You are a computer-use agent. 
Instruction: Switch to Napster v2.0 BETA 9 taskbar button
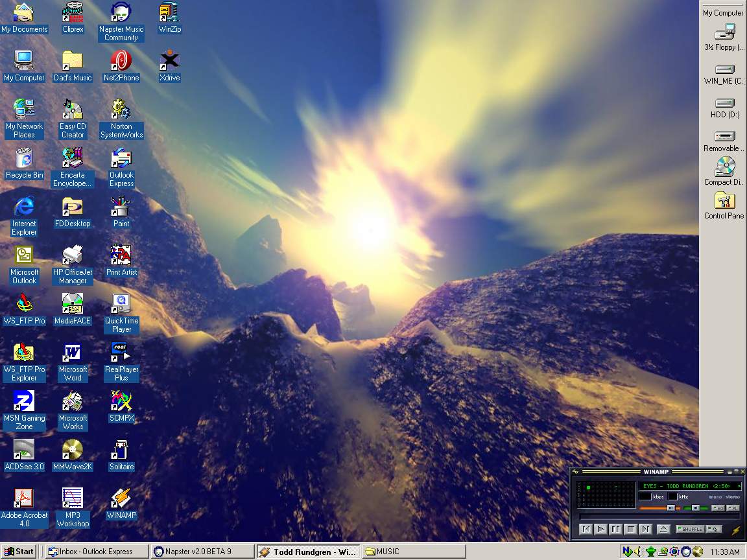pos(201,552)
